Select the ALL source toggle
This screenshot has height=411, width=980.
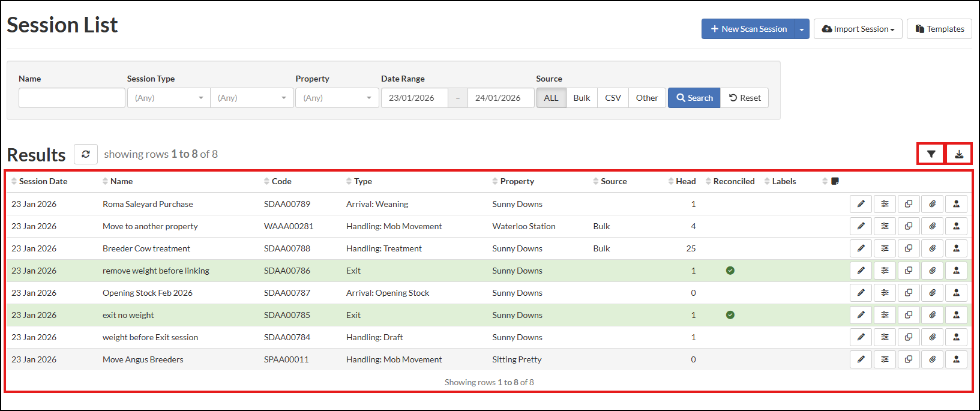coord(551,98)
